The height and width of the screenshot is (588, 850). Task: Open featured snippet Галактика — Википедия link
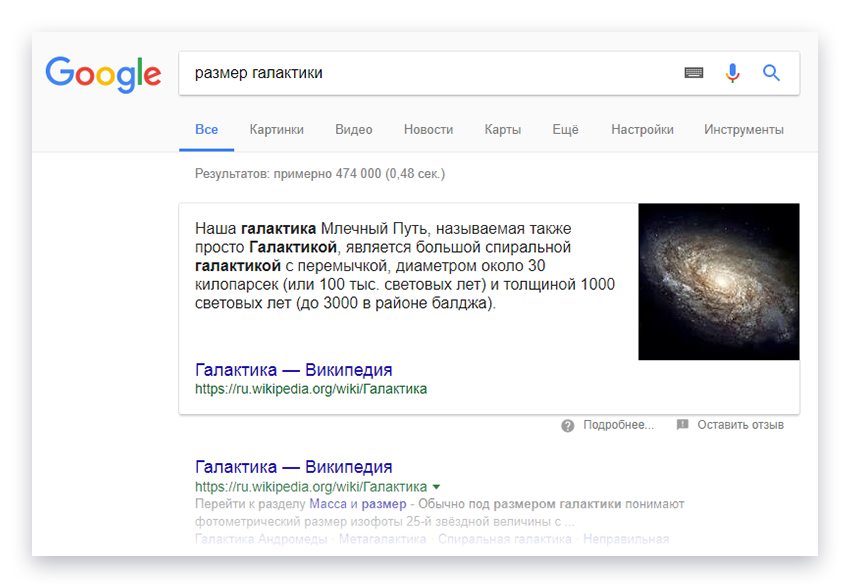pyautogui.click(x=293, y=370)
